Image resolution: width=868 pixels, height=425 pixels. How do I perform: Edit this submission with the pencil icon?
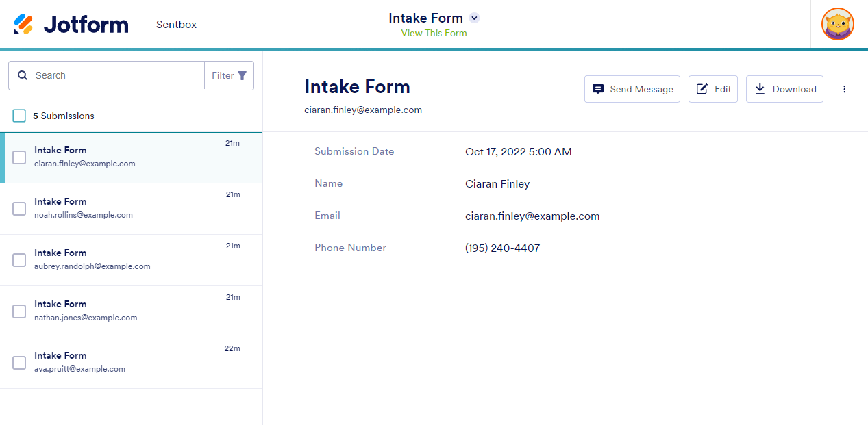712,89
